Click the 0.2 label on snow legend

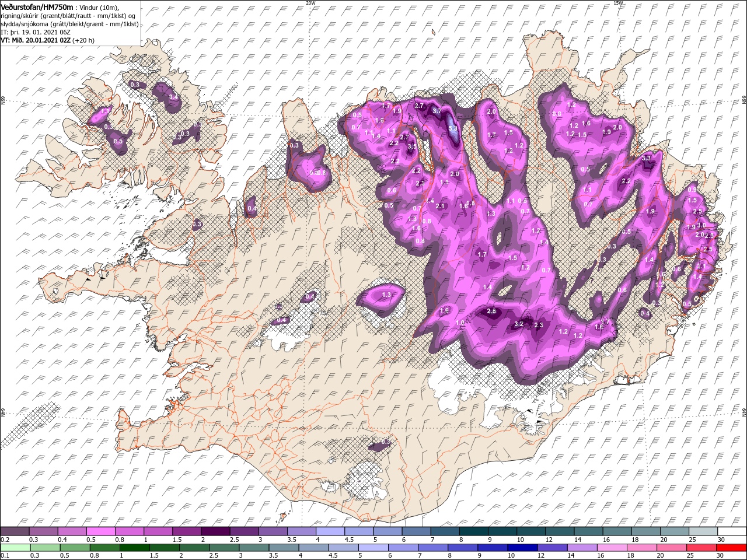point(5,540)
